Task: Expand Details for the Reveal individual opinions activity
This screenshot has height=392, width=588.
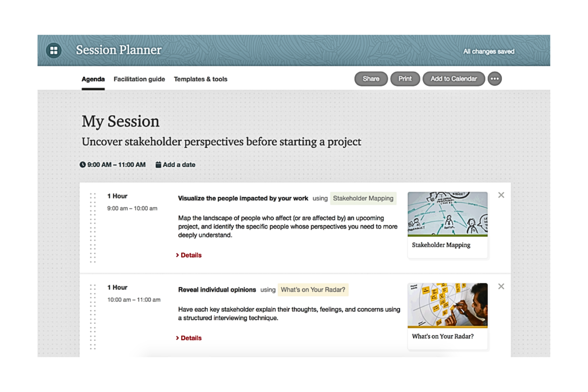Action: pyautogui.click(x=191, y=338)
